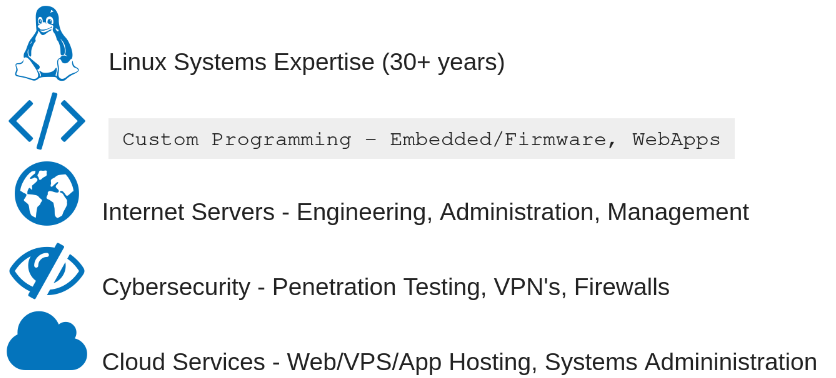Click the word WebApps in code block

pos(677,140)
